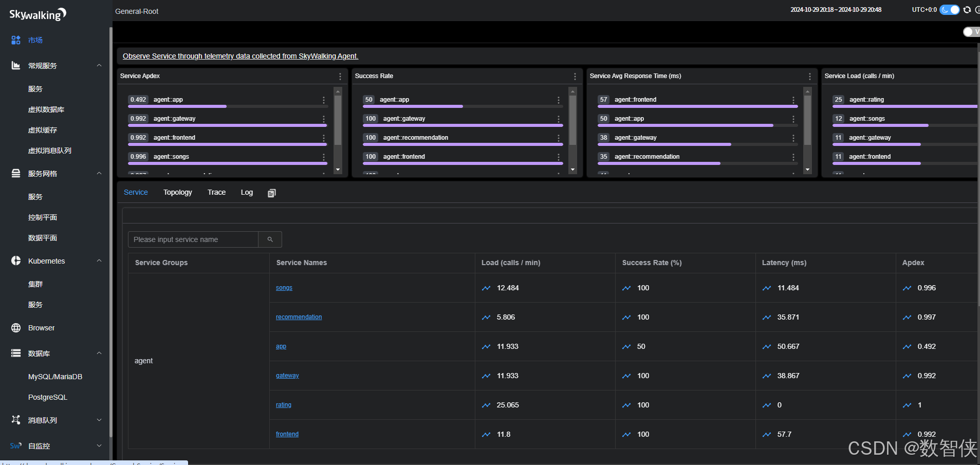Open Success Rate widget options menu

pos(575,76)
